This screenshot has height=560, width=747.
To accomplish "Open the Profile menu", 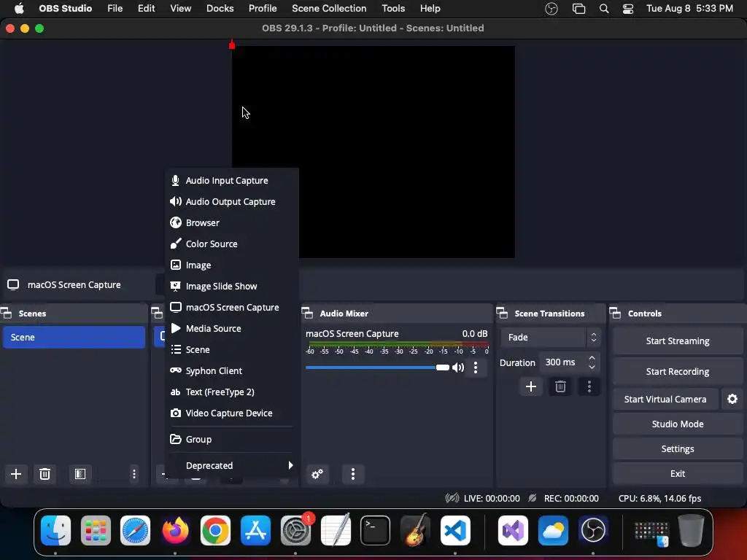I will pos(263,8).
